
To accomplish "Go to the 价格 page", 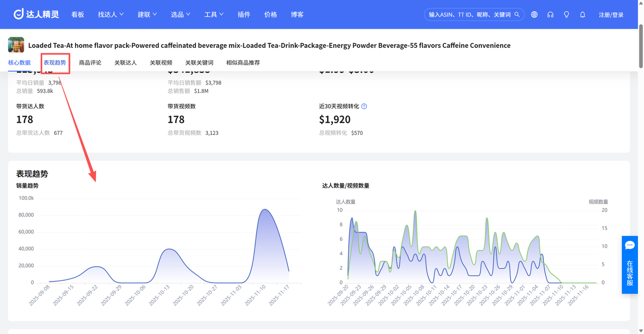I will [x=271, y=15].
